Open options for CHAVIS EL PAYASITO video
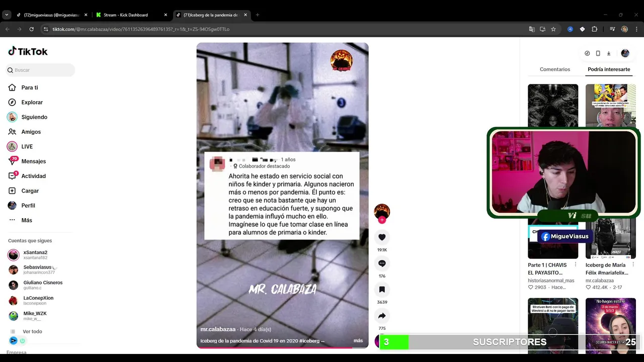644x362 pixels. click(576, 265)
